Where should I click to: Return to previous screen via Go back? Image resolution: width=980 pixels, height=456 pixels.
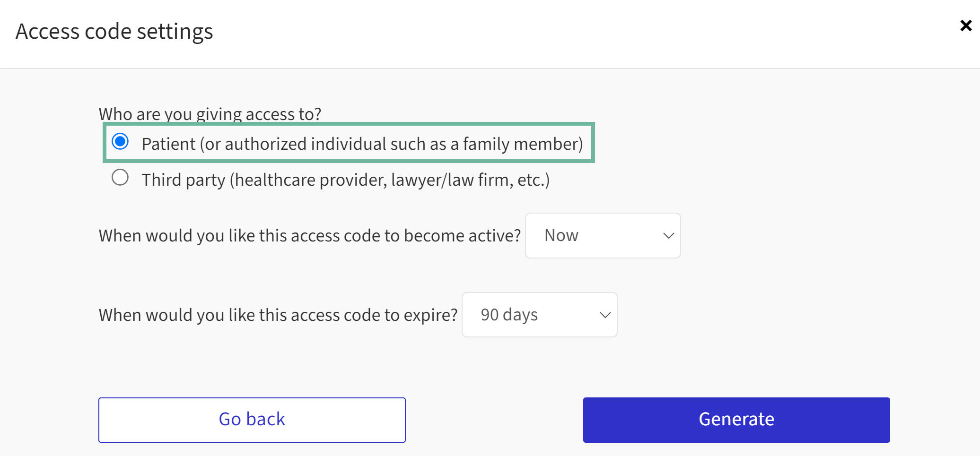coord(252,420)
